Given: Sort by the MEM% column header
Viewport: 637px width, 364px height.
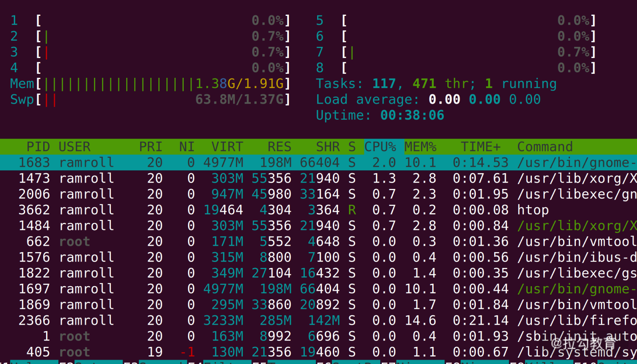Looking at the screenshot, I should (420, 147).
